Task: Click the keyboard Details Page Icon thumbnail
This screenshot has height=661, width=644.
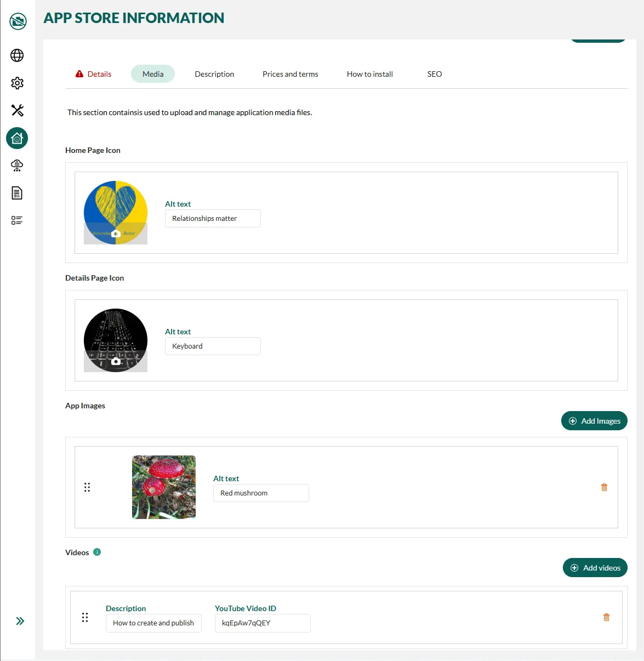Action: pos(116,340)
